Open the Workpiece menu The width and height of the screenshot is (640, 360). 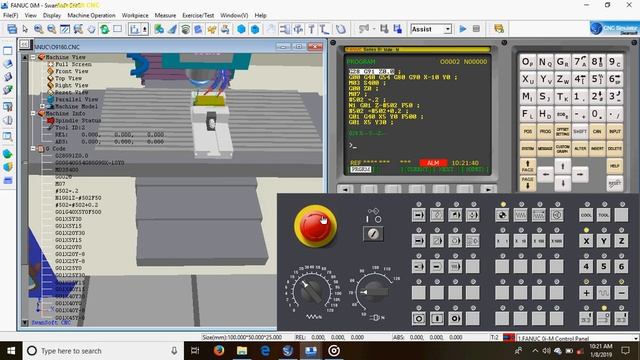tap(135, 15)
